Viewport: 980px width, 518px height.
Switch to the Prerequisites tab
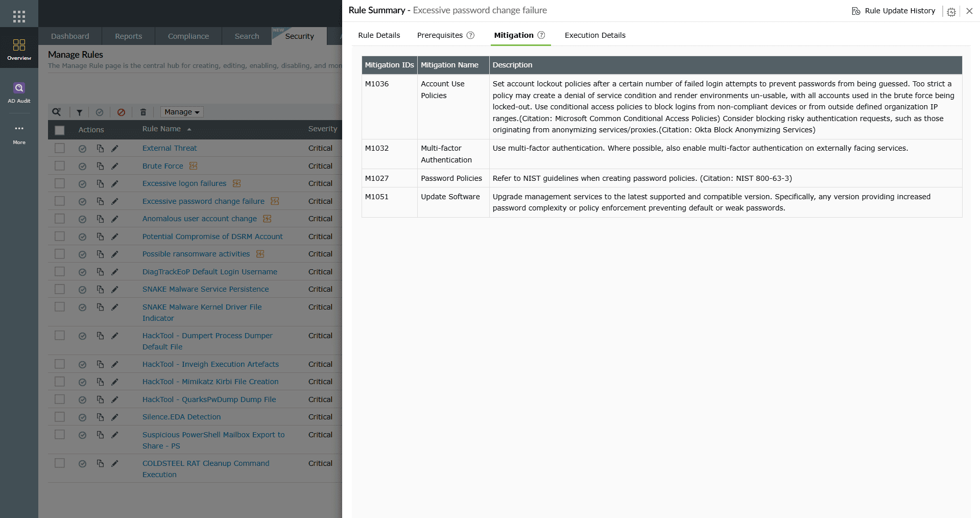point(440,35)
